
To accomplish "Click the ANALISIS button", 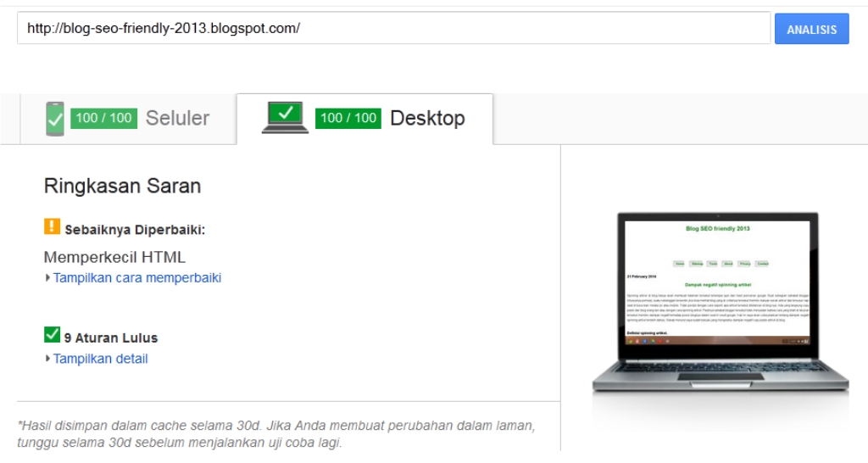I will [811, 29].
